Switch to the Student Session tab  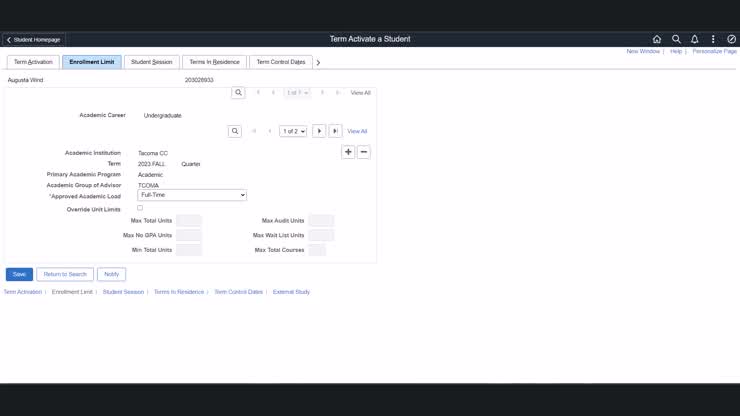(151, 62)
